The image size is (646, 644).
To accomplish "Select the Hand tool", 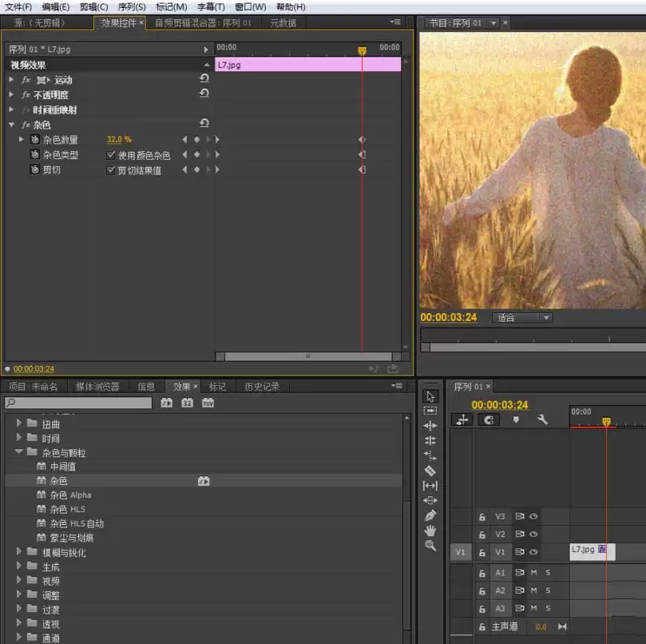I will point(430,531).
